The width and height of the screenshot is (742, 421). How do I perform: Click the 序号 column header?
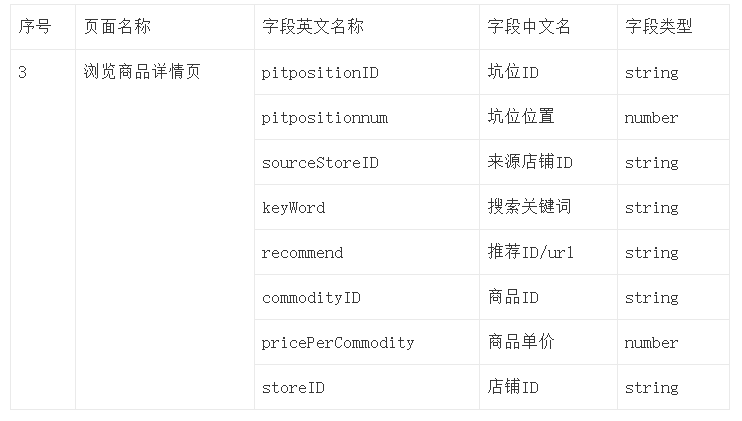click(34, 27)
